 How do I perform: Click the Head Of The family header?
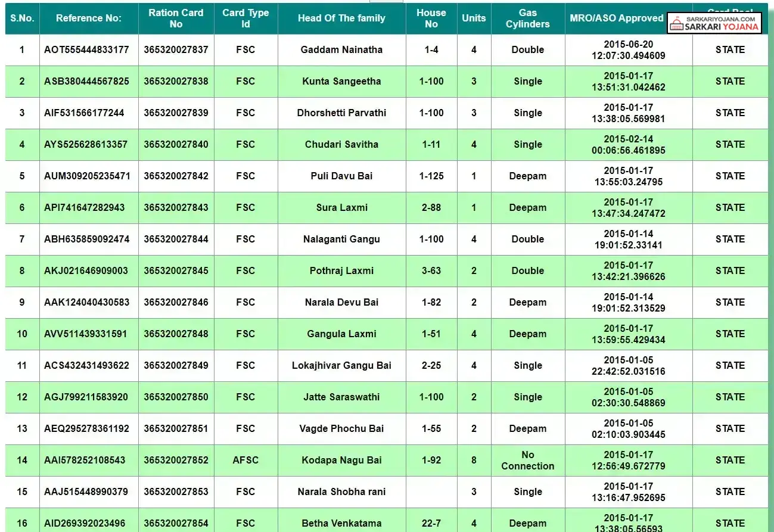point(341,18)
